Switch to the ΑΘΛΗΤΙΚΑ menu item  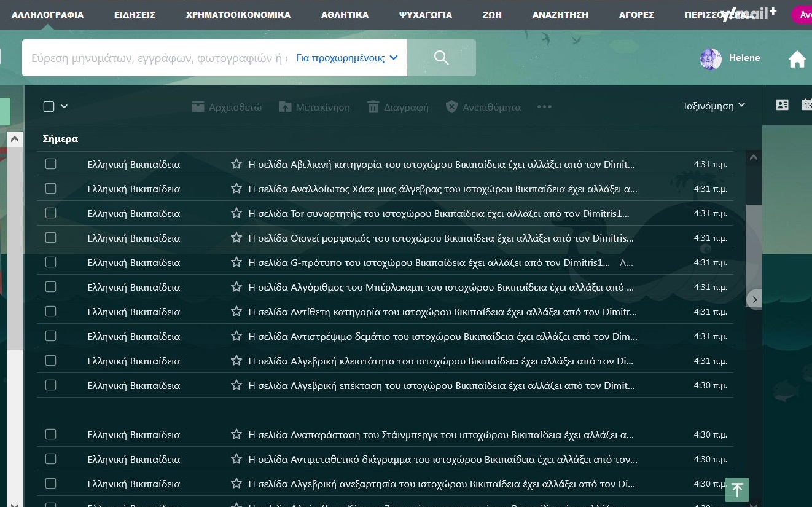(x=345, y=15)
